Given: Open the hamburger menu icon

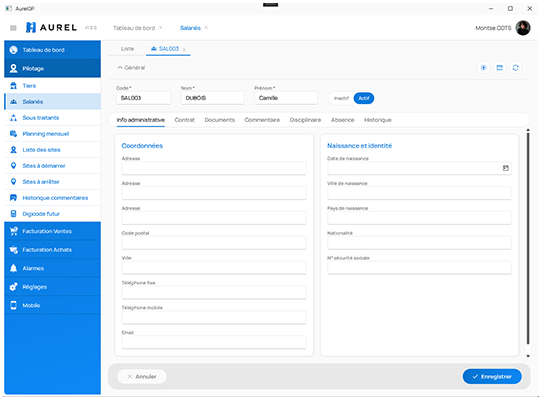Looking at the screenshot, I should pos(13,28).
